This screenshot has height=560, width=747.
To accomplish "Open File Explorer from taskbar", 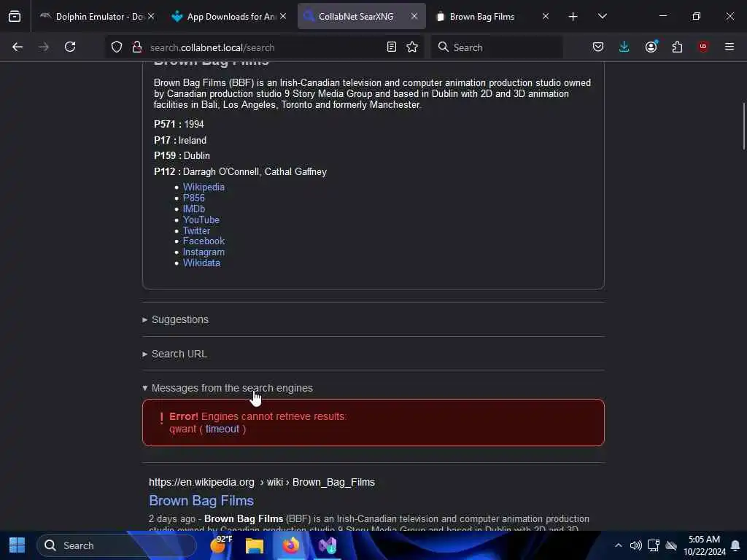I will (255, 545).
